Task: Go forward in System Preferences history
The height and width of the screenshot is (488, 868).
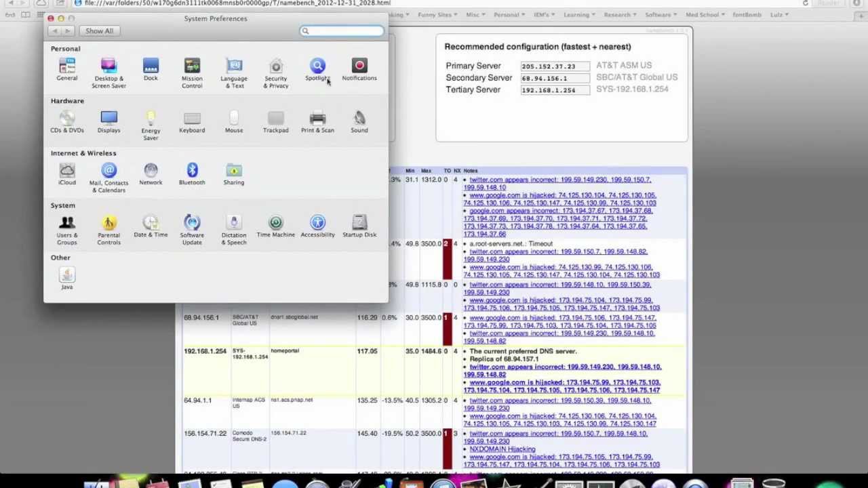Action: click(x=67, y=30)
